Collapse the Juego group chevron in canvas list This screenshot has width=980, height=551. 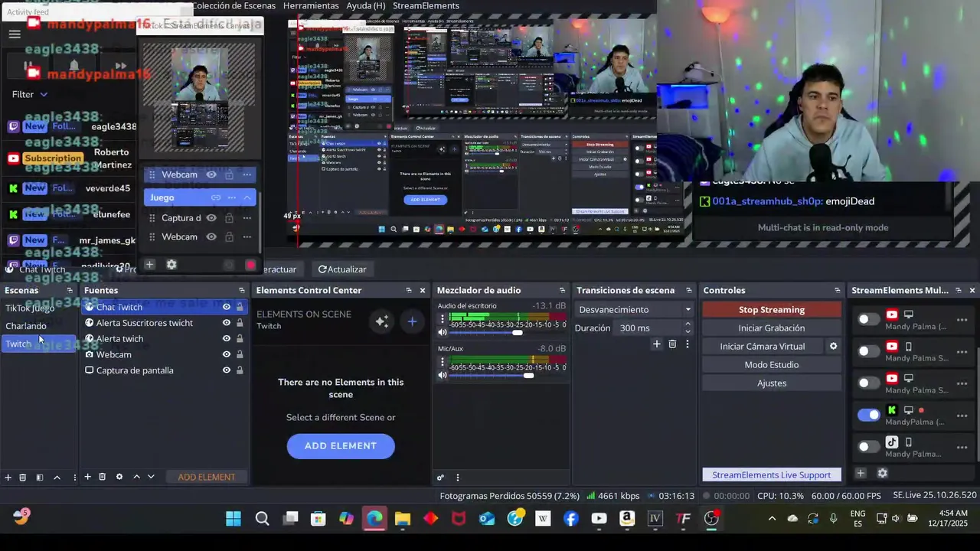[247, 197]
